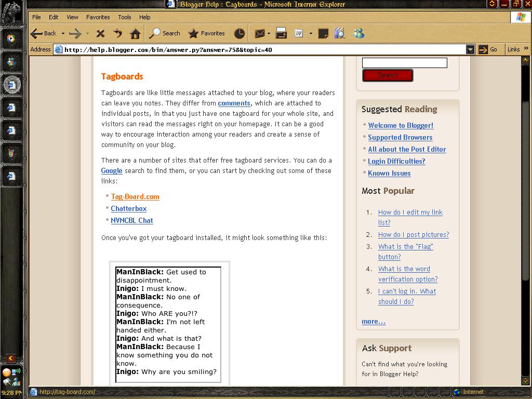532x399 pixels.
Task: Open the NVNCBL Chat link
Action: 131,220
